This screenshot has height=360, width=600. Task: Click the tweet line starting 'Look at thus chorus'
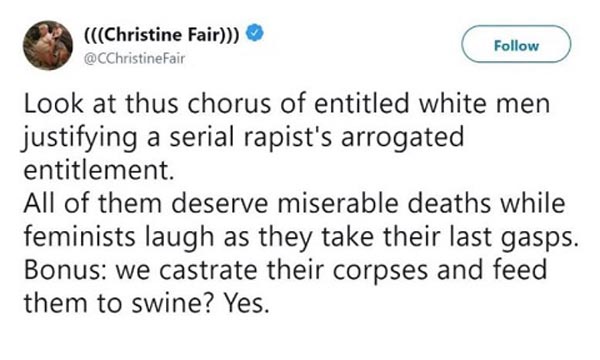pos(287,104)
